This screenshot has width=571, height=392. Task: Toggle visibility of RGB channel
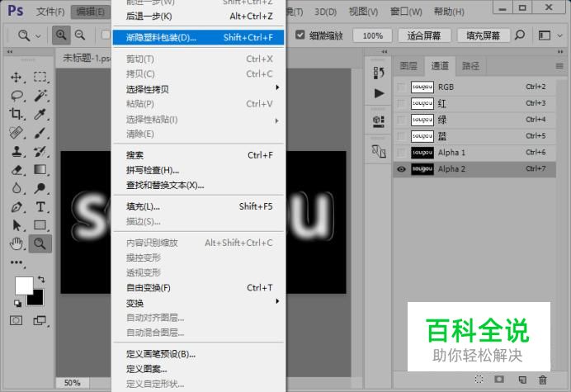point(401,87)
